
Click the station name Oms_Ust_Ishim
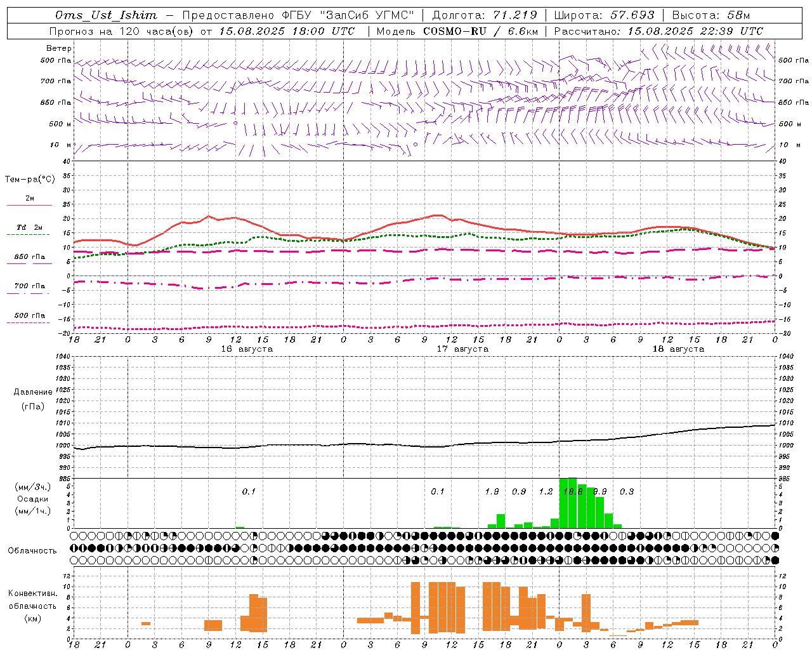(106, 15)
